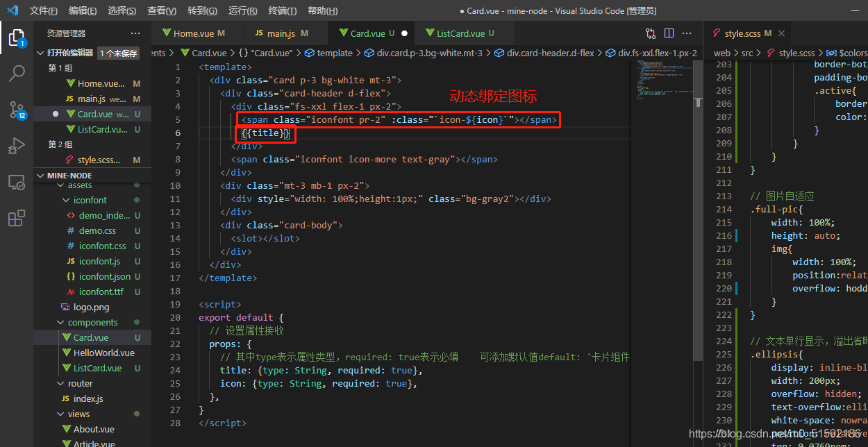Viewport: 868px width, 447px height.
Task: Click the Open Changes compare icon
Action: (651, 33)
